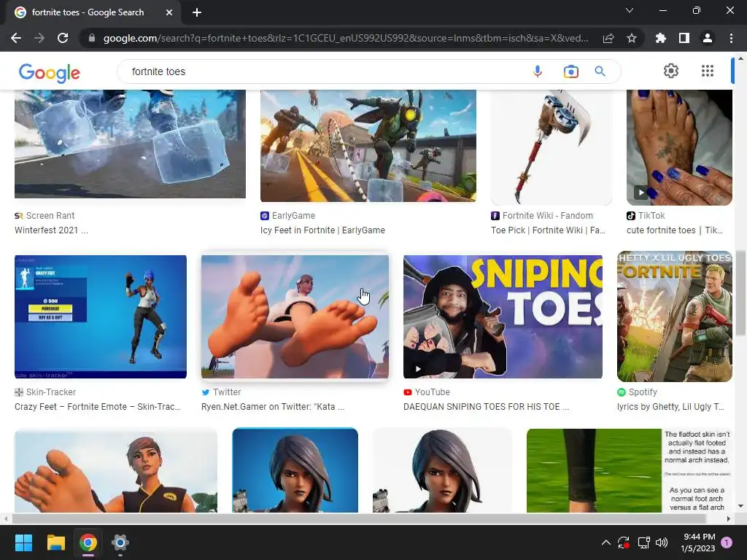Search by image with camera icon
Viewport: 747px width, 560px height.
coord(570,71)
